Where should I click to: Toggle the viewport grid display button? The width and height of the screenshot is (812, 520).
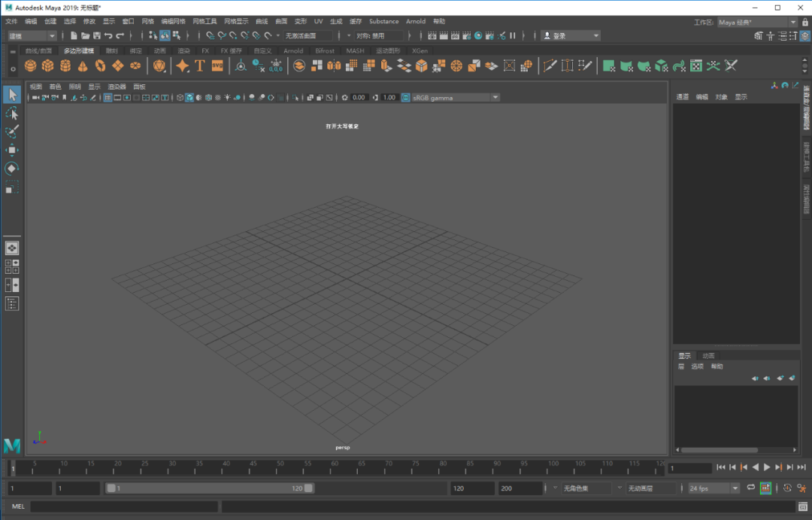tap(108, 98)
